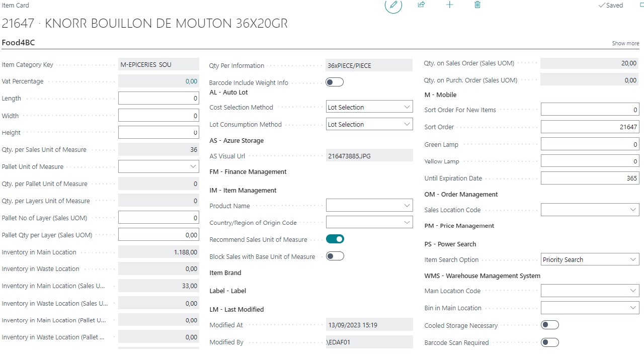Click the Share icon
This screenshot has width=644, height=362.
(422, 5)
